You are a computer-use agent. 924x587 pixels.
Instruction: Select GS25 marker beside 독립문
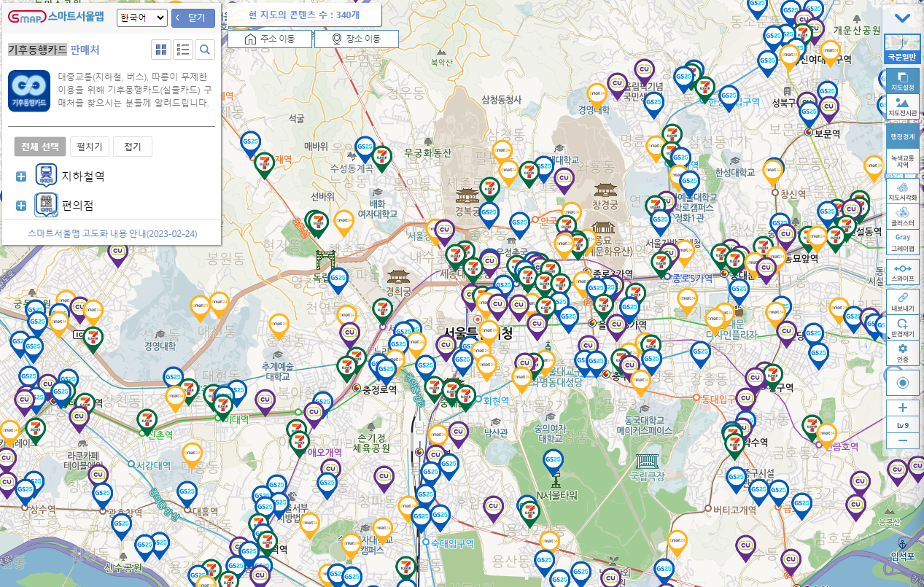click(x=338, y=280)
